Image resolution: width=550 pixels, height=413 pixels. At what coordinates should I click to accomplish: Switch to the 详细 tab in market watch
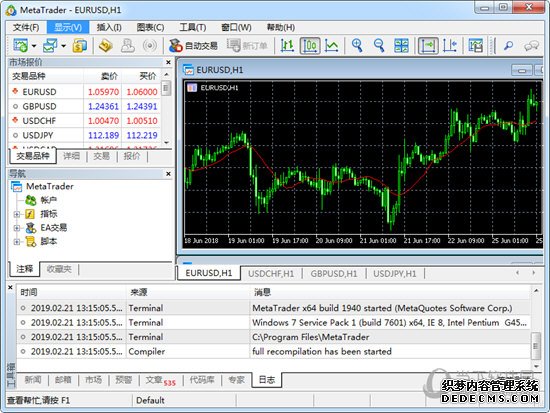[72, 156]
